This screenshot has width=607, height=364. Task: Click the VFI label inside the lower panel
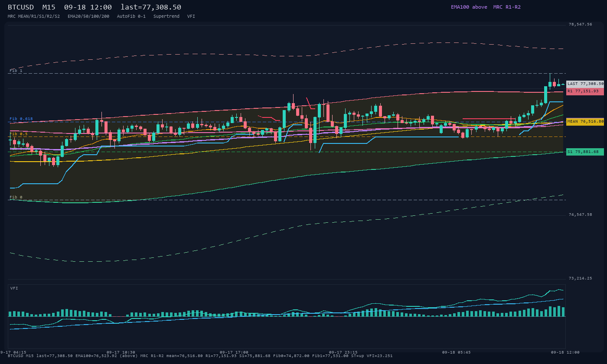[x=14, y=288]
